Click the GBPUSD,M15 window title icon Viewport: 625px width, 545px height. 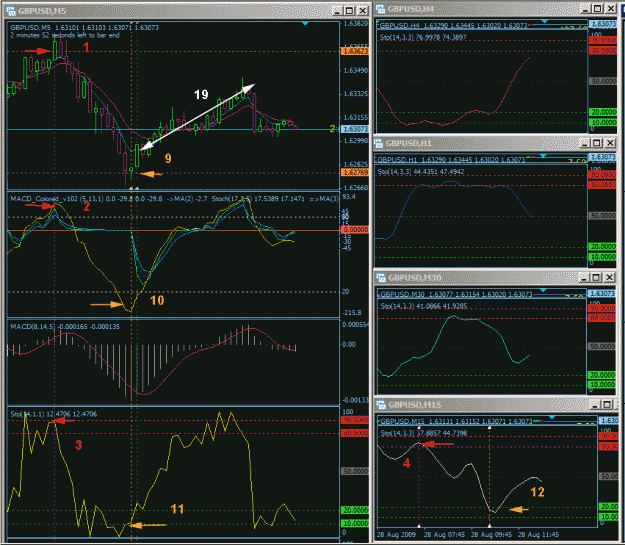[x=381, y=405]
